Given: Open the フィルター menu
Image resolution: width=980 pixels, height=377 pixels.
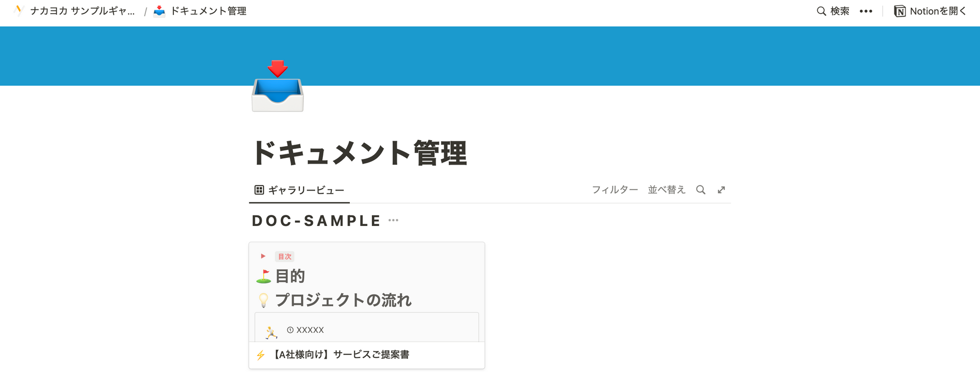Looking at the screenshot, I should [614, 190].
